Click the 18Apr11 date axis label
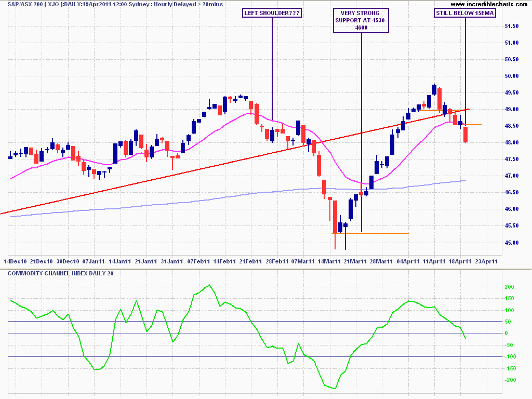This screenshot has width=532, height=399. click(x=460, y=261)
